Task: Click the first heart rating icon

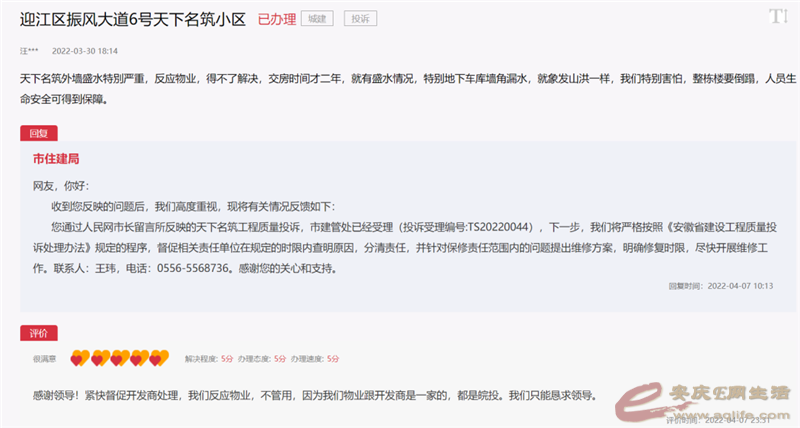Action: [79, 357]
